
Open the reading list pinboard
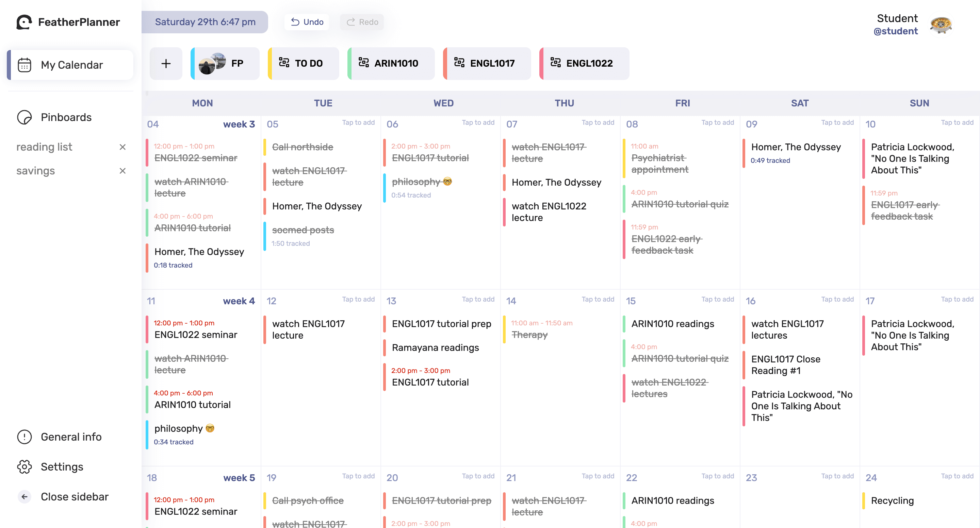pos(45,147)
